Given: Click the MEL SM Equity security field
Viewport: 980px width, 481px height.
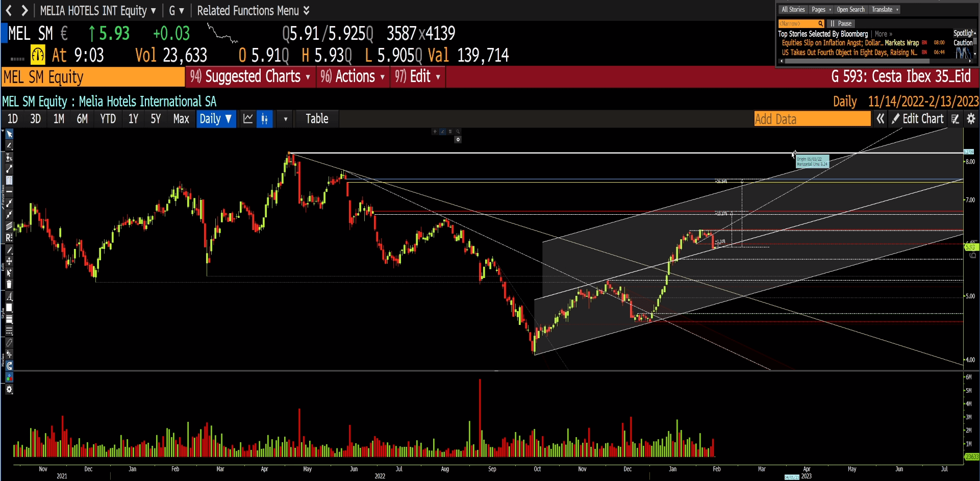Looking at the screenshot, I should [x=93, y=77].
